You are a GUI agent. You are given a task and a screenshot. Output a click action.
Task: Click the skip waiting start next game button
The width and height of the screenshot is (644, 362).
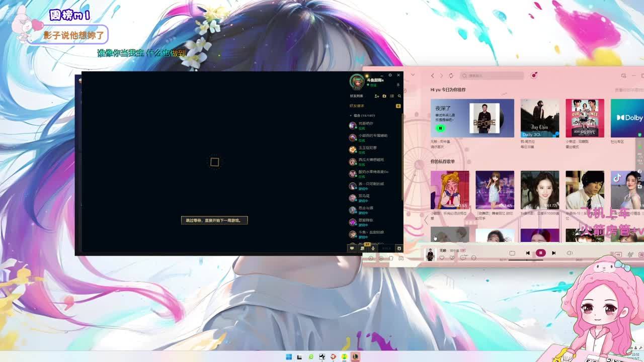click(214, 220)
